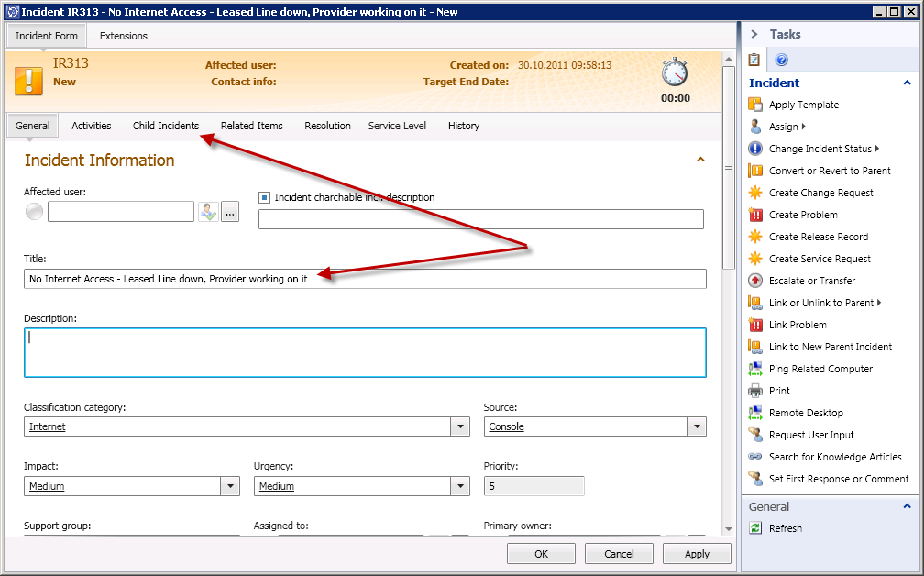
Task: Click the Create Change Request icon
Action: (755, 193)
